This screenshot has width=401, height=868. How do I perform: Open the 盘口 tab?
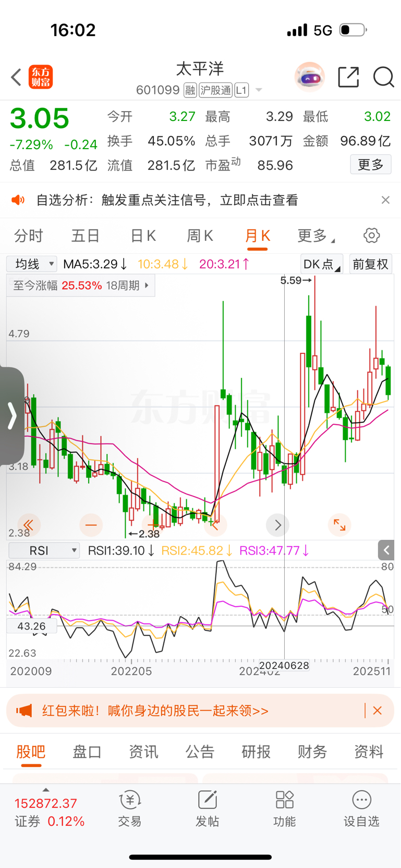[87, 752]
